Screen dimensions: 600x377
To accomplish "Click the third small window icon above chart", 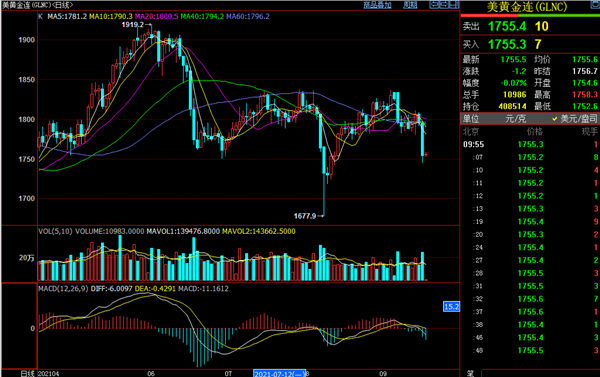I will 454,5.
